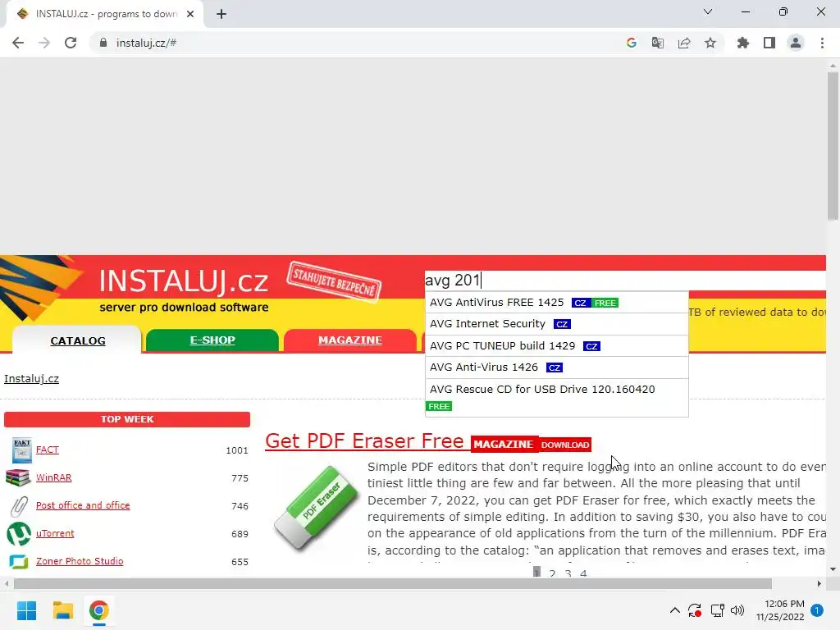Toggle the browser side panel
Viewport: 840px width, 630px height.
[769, 43]
